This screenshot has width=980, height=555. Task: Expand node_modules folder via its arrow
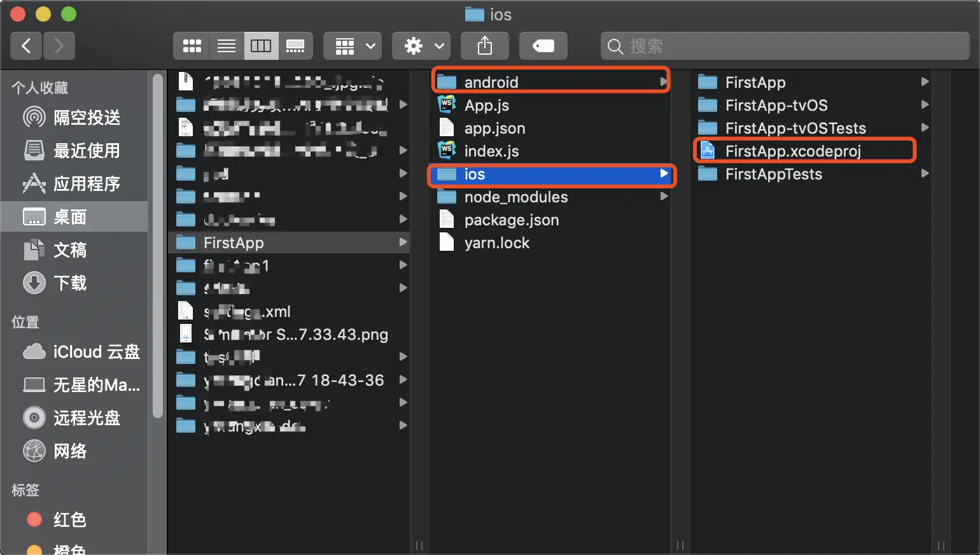click(664, 197)
